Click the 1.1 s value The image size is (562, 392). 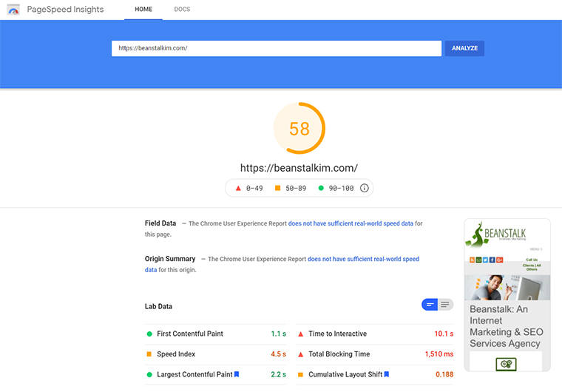[x=279, y=334]
